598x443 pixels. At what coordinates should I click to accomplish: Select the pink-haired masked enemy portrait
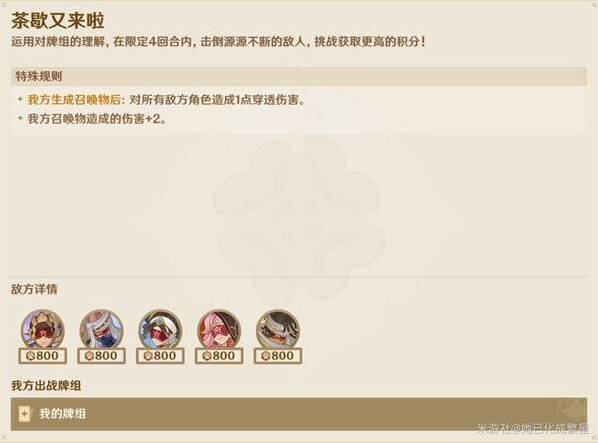(219, 331)
